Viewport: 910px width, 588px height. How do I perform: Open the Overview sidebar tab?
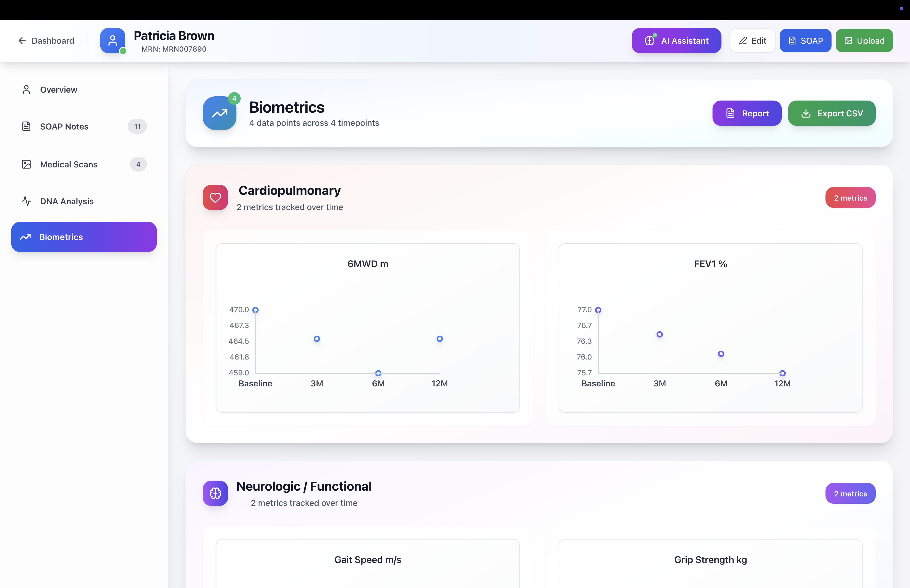(58, 90)
